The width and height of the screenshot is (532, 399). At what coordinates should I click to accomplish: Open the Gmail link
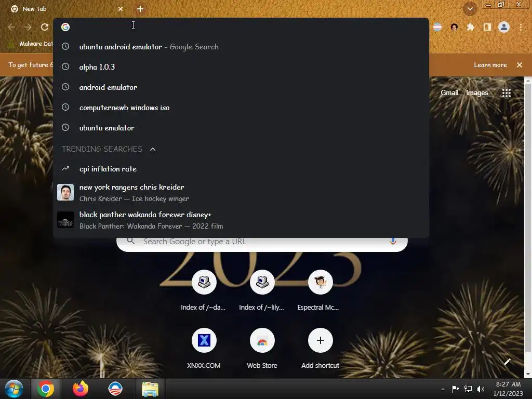[449, 92]
